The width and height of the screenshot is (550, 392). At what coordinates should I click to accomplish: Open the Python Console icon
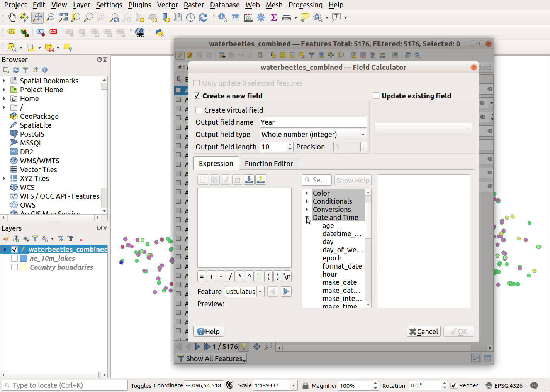(160, 32)
